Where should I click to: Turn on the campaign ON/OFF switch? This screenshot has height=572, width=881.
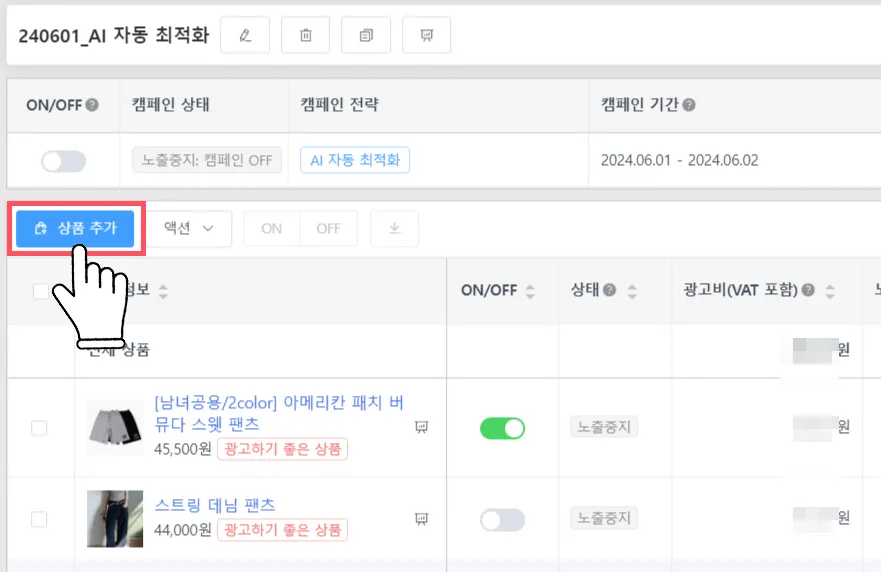[64, 161]
